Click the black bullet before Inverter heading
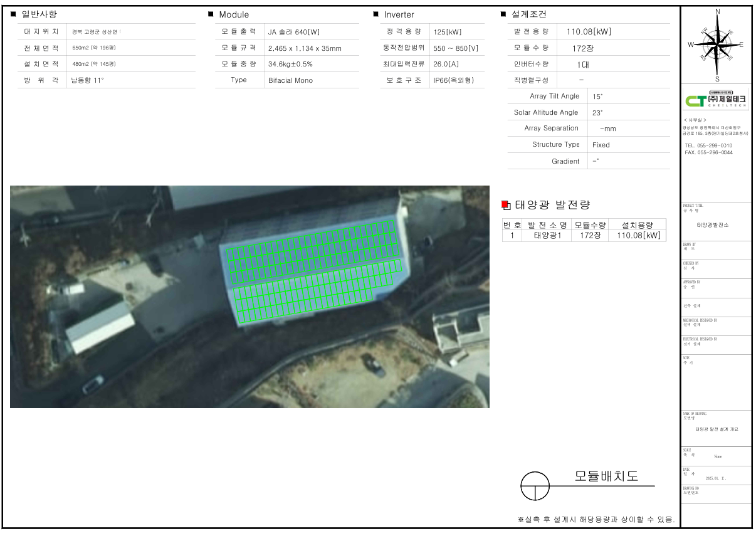The height and width of the screenshot is (536, 756). 375,14
